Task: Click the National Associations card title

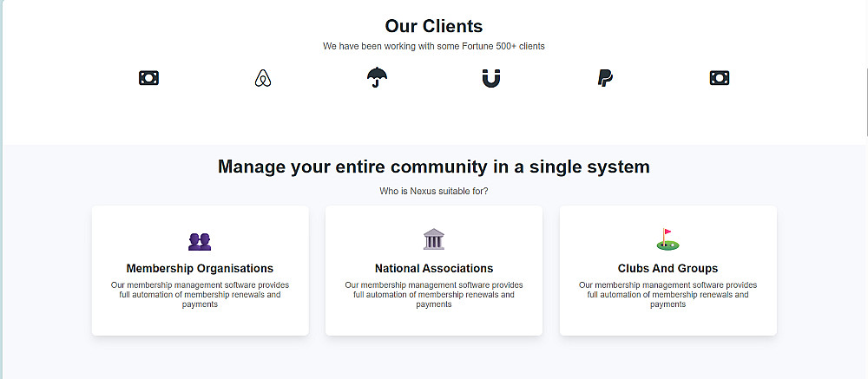Action: point(434,269)
